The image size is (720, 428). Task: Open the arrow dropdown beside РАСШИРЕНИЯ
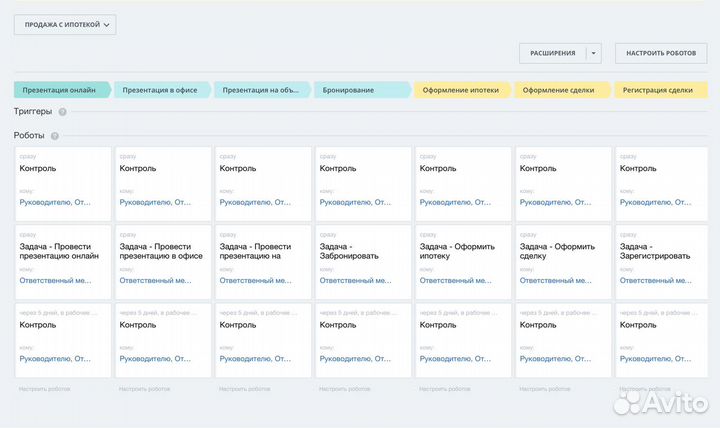pyautogui.click(x=594, y=53)
